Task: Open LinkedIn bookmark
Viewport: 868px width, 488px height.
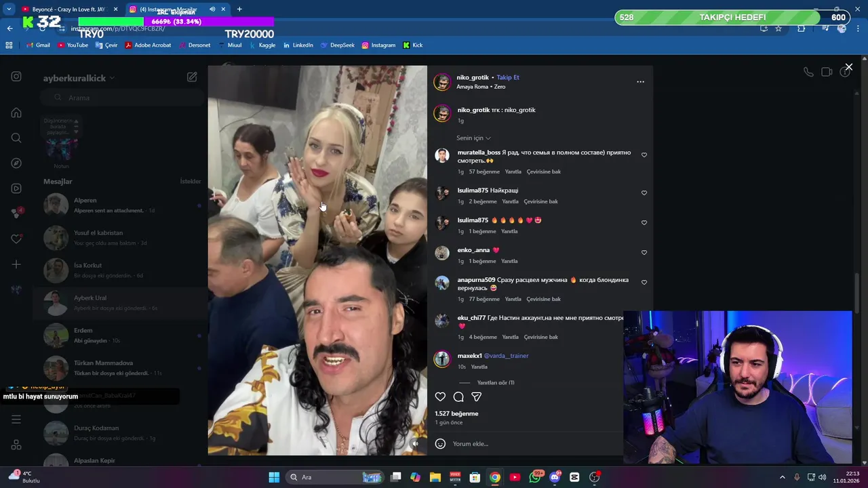Action: pyautogui.click(x=298, y=45)
